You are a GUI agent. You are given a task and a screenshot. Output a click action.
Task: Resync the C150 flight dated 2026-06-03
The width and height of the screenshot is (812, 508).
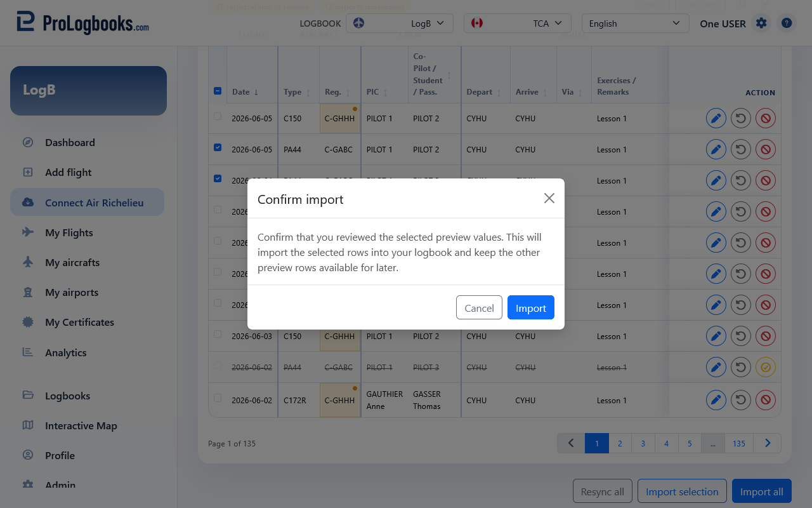(741, 336)
